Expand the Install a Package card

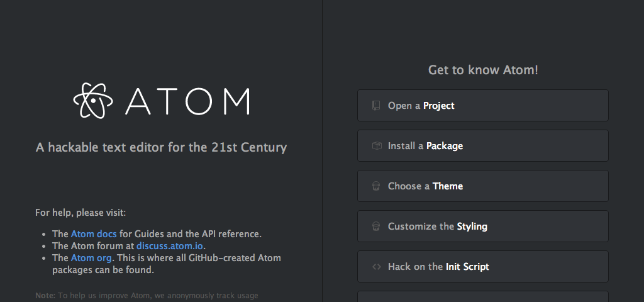(482, 146)
